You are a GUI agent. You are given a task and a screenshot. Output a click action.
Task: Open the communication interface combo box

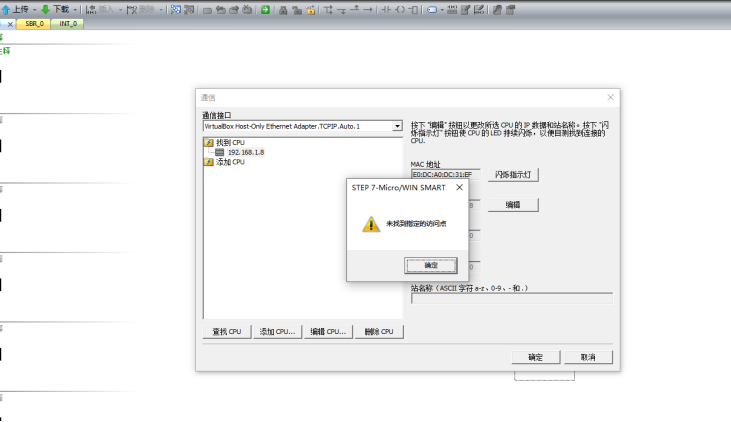pos(303,126)
